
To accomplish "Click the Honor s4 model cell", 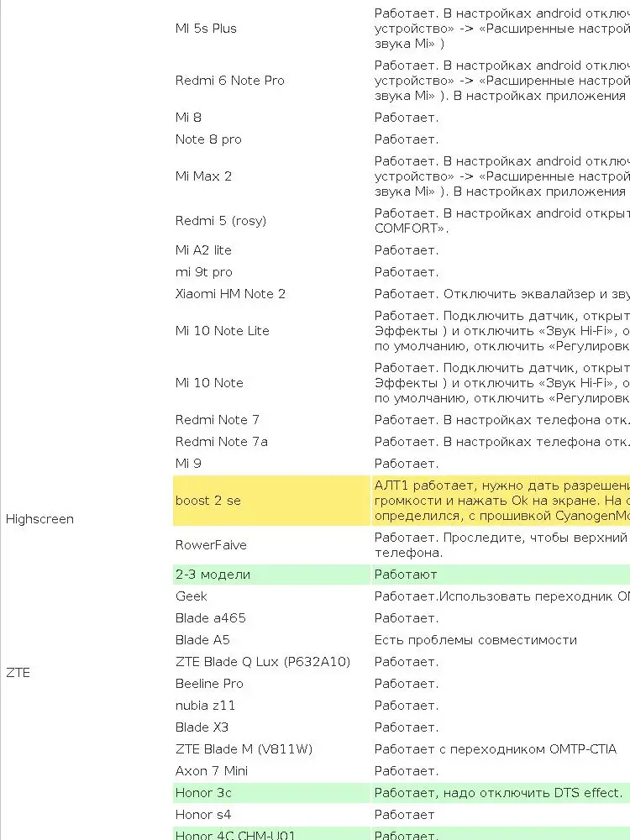I will [203, 816].
